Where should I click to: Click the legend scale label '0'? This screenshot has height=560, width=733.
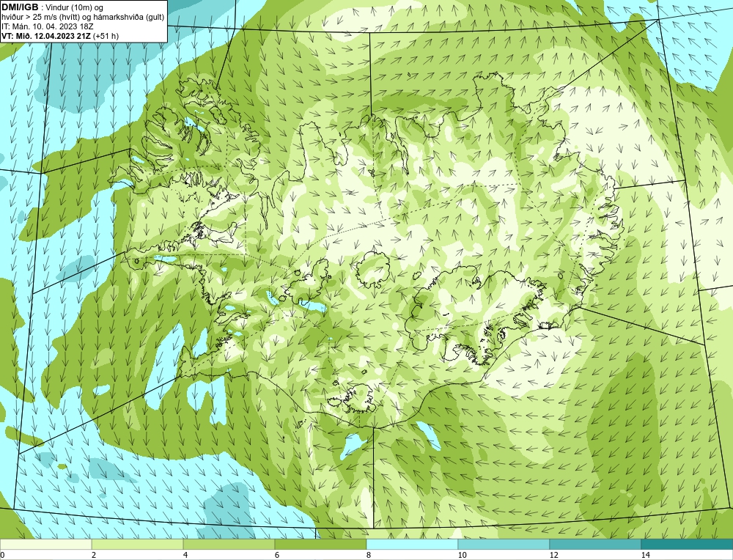[x=2, y=555]
